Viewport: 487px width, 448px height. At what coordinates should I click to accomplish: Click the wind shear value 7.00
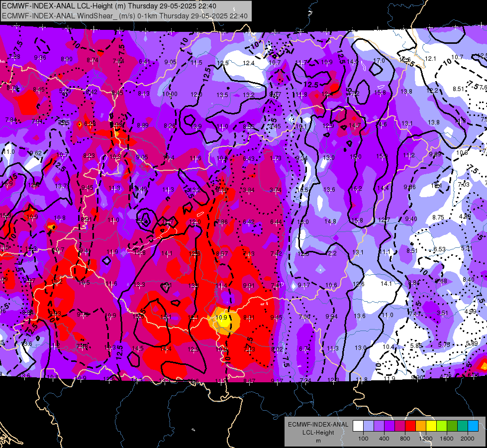(304, 317)
